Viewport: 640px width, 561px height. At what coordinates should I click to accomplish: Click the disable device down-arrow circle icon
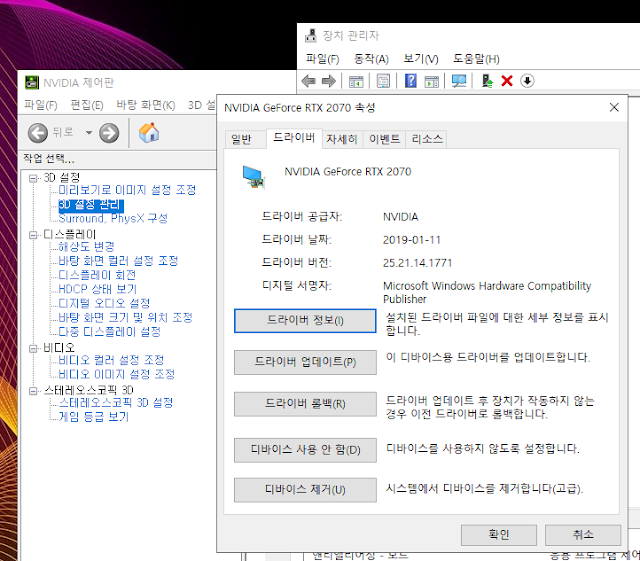pyautogui.click(x=527, y=81)
